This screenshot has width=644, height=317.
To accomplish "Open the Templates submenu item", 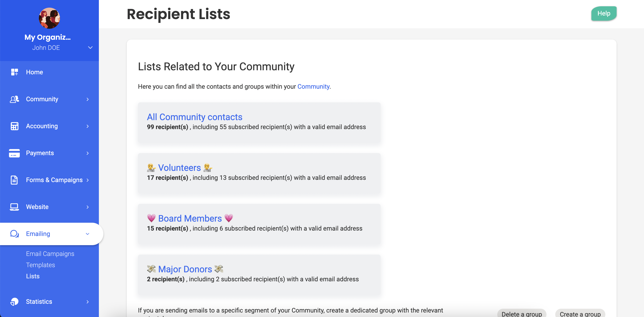I will tap(40, 265).
